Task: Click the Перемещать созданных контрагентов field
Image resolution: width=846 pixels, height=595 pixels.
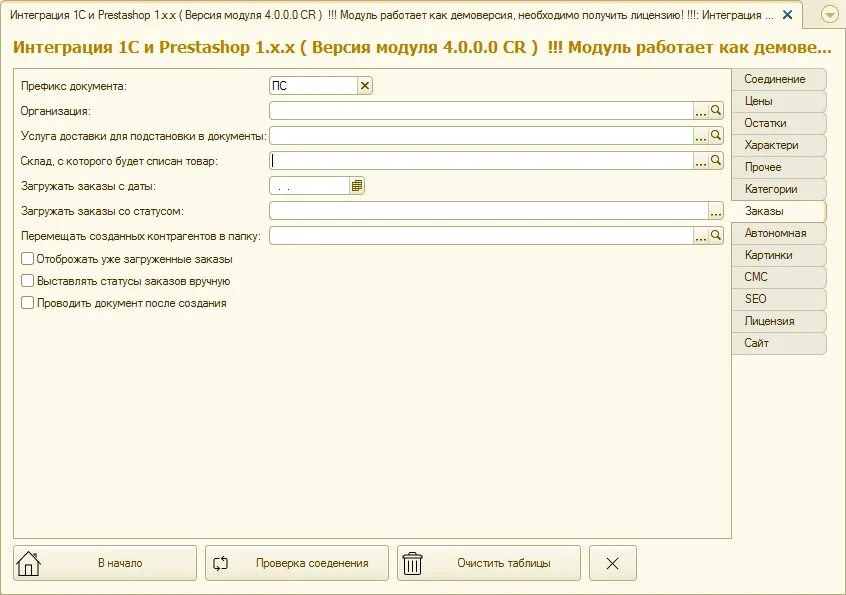Action: pyautogui.click(x=481, y=235)
